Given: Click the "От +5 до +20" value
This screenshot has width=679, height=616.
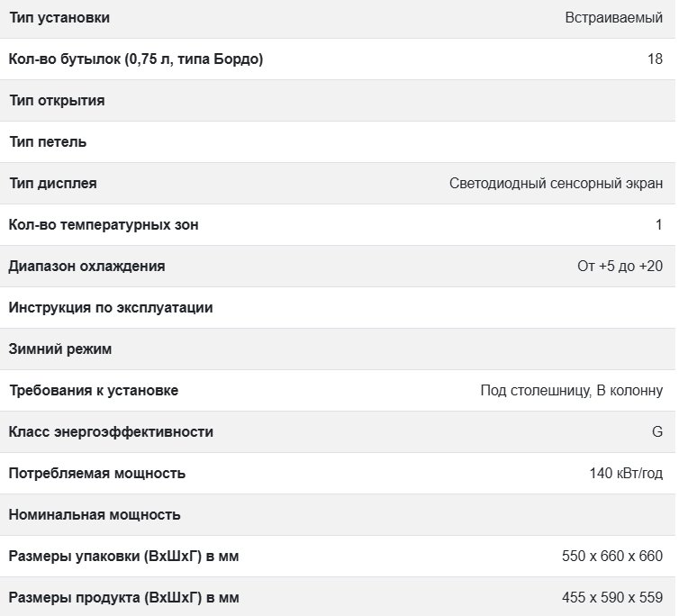Looking at the screenshot, I should pyautogui.click(x=620, y=267).
